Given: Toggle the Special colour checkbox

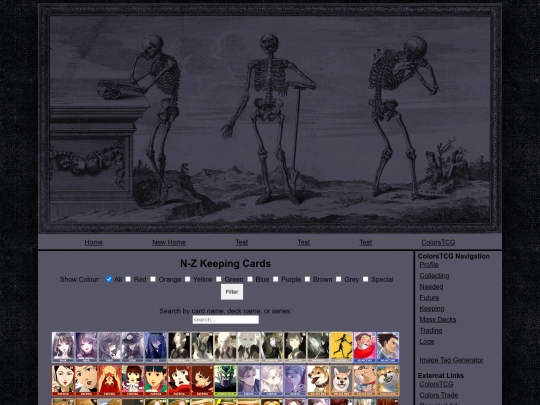Looking at the screenshot, I should click(365, 279).
